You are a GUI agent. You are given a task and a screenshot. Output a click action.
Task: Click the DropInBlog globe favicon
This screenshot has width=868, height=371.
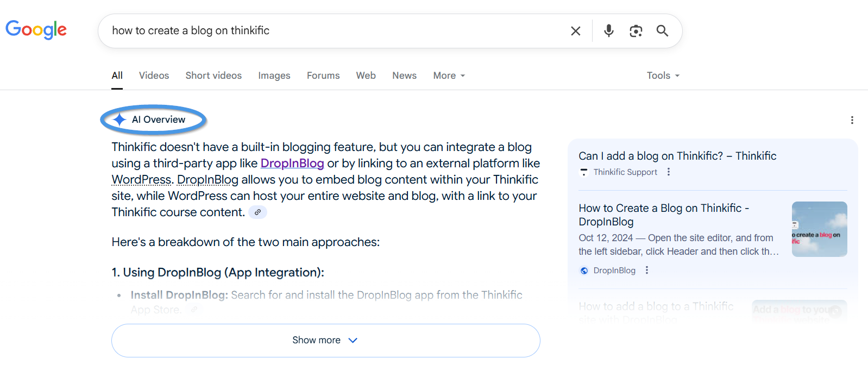[584, 271]
